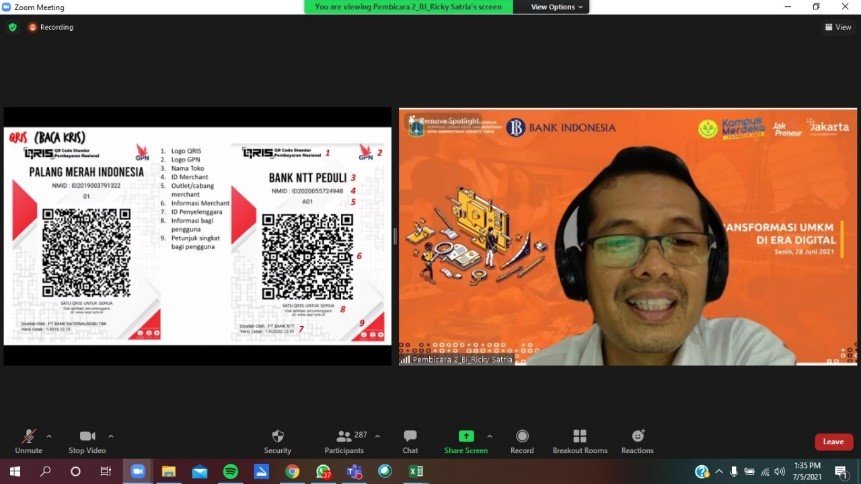Screen dimensions: 861x484
Task: Open Task View on taskbar
Action: click(x=105, y=471)
